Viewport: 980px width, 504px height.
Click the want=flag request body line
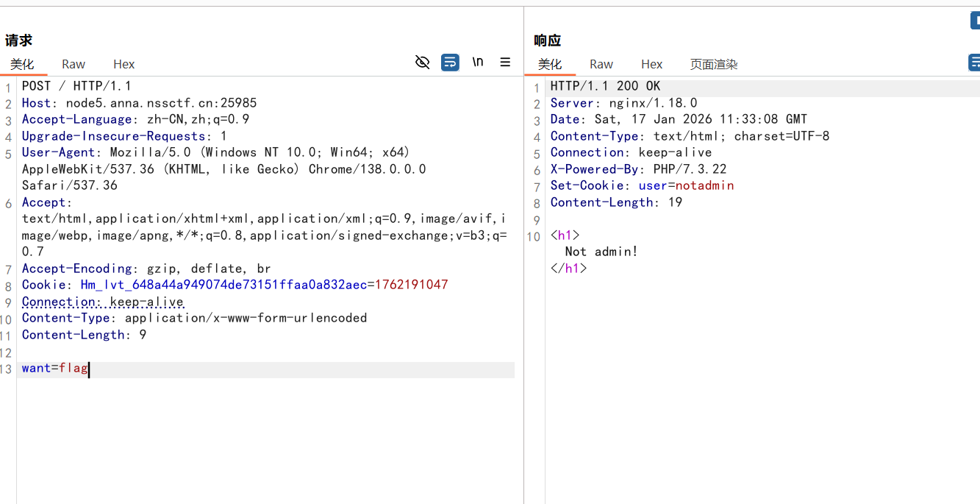coord(55,369)
